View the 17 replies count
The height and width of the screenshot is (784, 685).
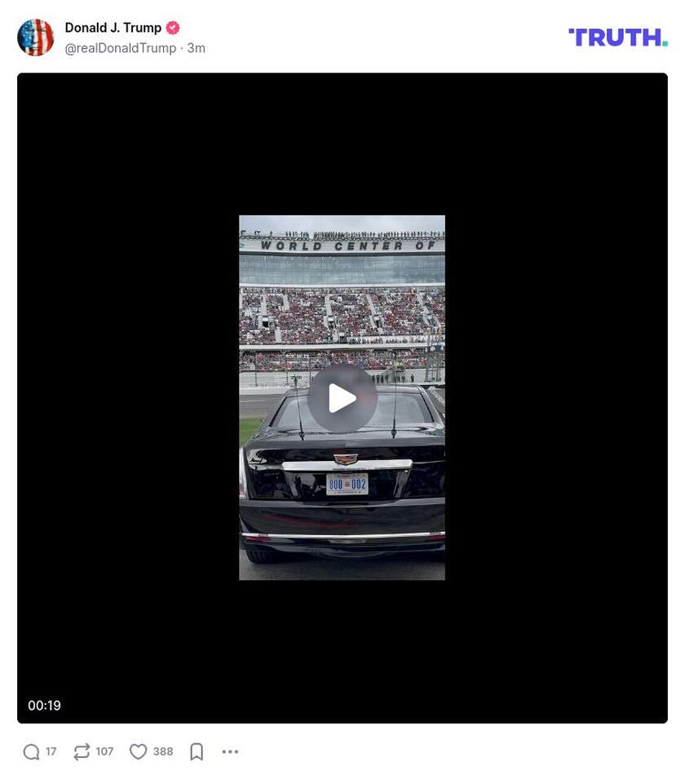click(51, 751)
